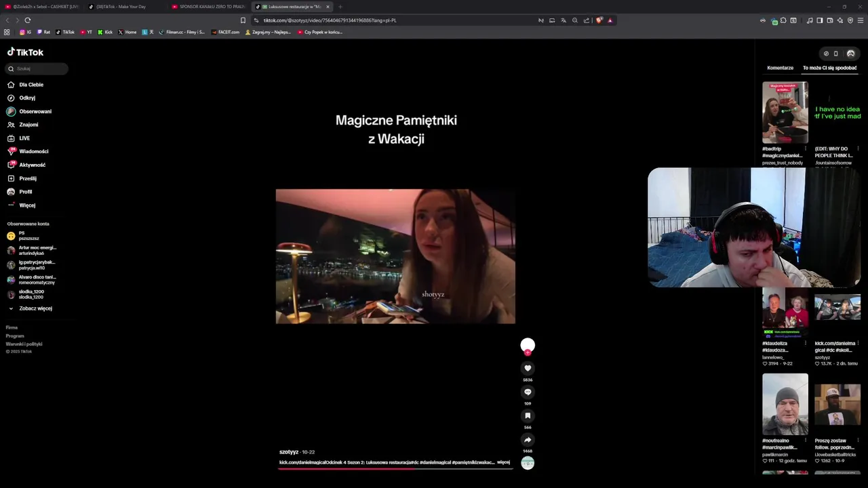Open Firma footer link
This screenshot has width=868, height=488.
coord(12,328)
